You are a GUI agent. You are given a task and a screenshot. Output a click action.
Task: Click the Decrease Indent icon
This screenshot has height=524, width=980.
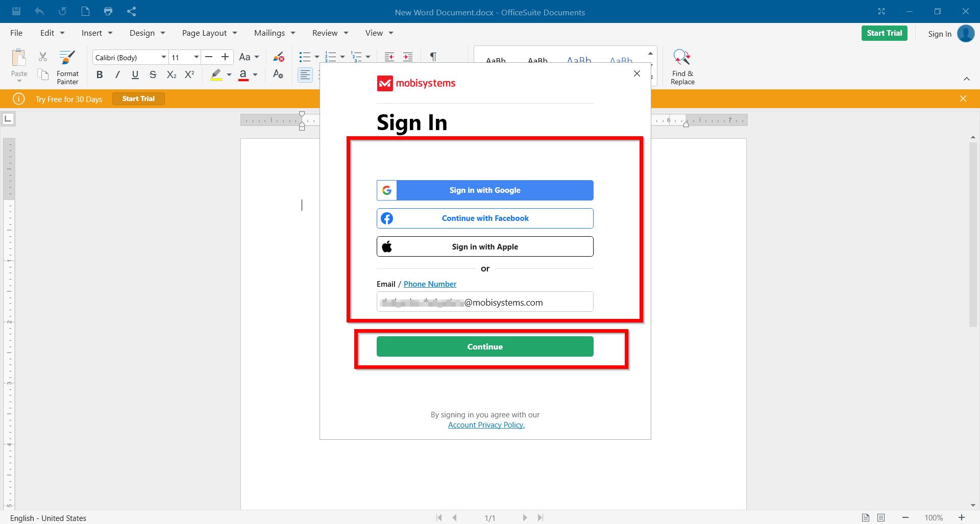coord(389,57)
